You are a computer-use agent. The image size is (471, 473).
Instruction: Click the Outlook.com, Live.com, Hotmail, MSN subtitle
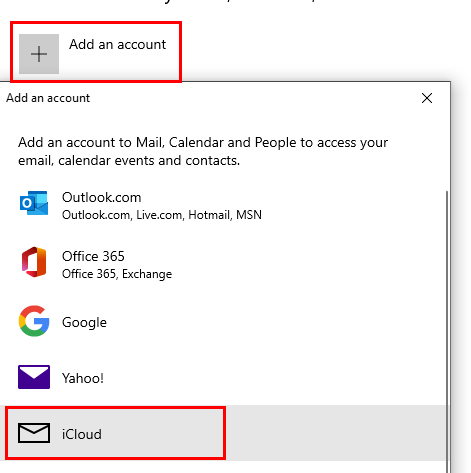(162, 215)
